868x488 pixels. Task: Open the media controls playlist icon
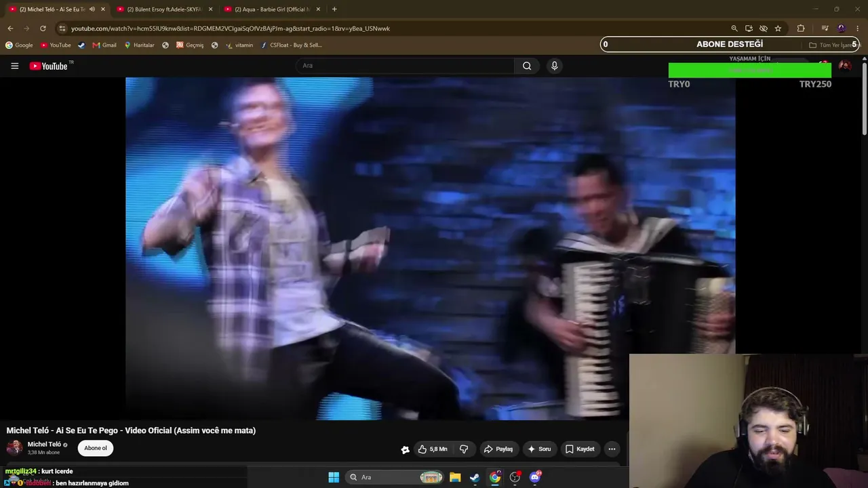pyautogui.click(x=825, y=28)
